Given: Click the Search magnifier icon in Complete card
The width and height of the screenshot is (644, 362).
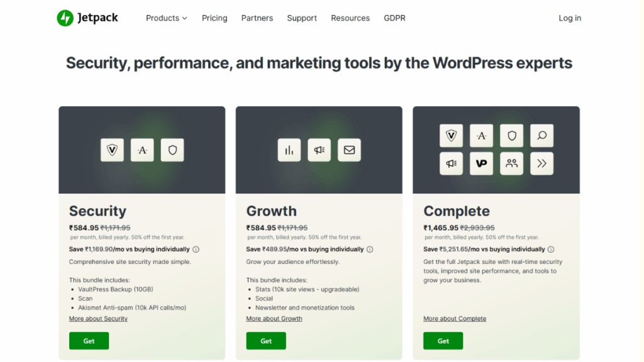Looking at the screenshot, I should click(x=541, y=135).
